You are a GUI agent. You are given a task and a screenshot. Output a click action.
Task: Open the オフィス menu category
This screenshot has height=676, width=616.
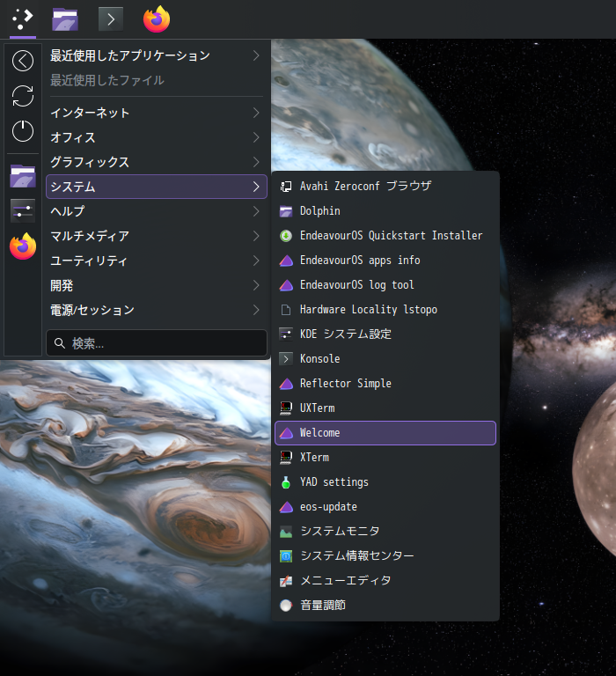click(x=157, y=137)
